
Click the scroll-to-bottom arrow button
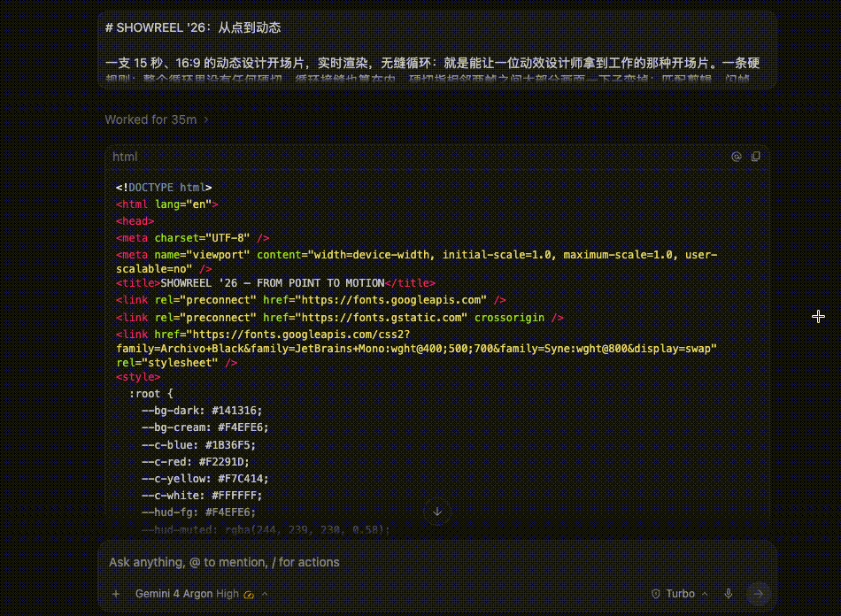[x=437, y=512]
